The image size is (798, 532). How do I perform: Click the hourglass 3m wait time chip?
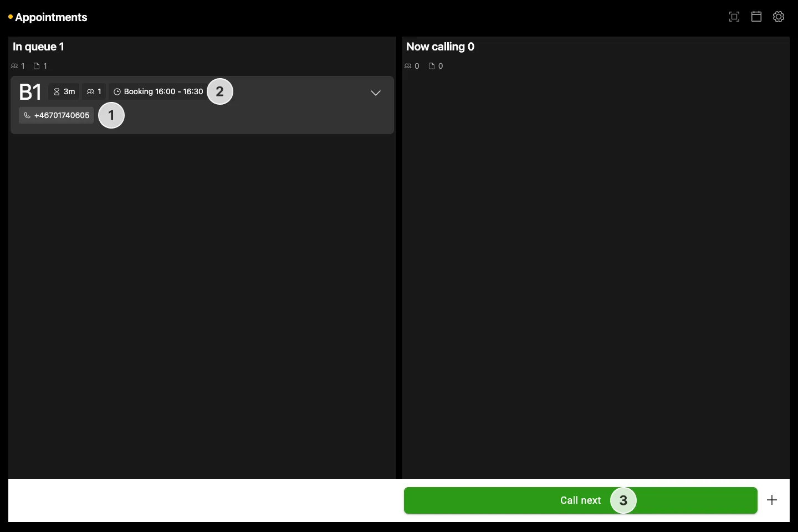pos(64,91)
